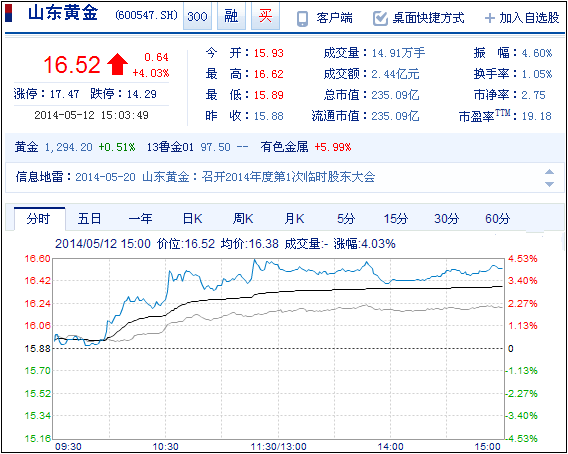The width and height of the screenshot is (568, 454).
Task: Click the 融 margin trading badge
Action: tap(231, 16)
